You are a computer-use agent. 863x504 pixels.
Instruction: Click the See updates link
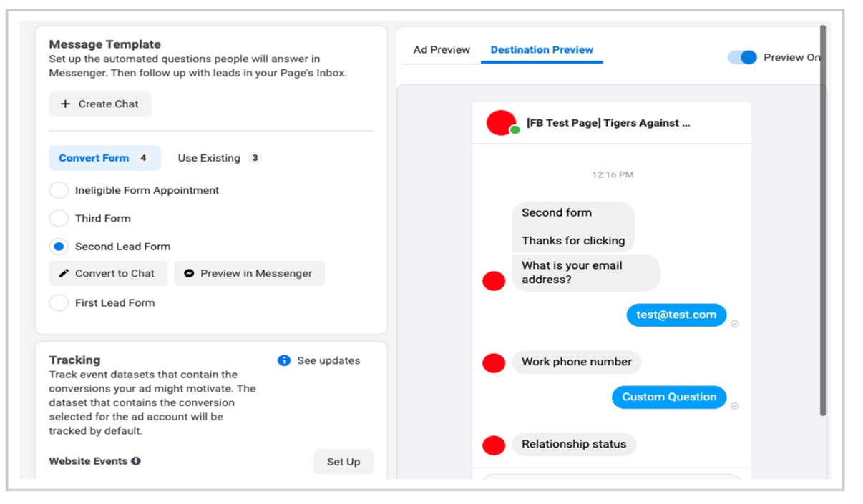(328, 360)
